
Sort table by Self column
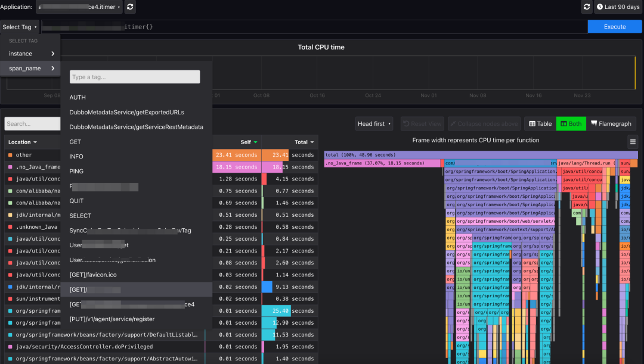point(249,142)
